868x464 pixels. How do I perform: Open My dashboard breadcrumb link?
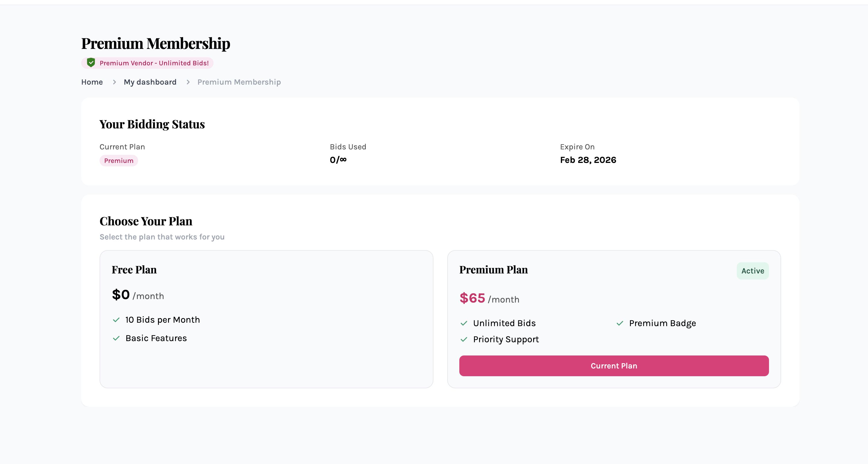pos(150,82)
